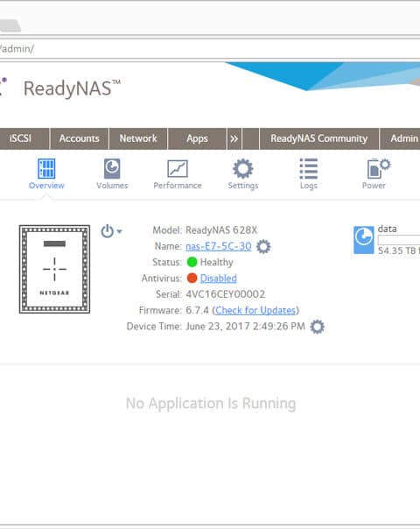The image size is (420, 529).
Task: Switch to the Accounts tab
Action: click(x=80, y=138)
